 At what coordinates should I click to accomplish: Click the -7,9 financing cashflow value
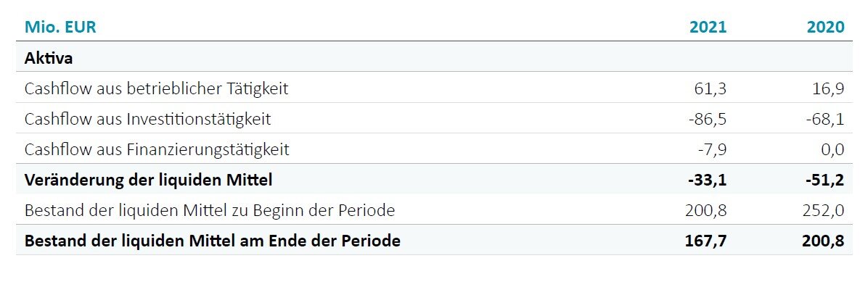[712, 149]
